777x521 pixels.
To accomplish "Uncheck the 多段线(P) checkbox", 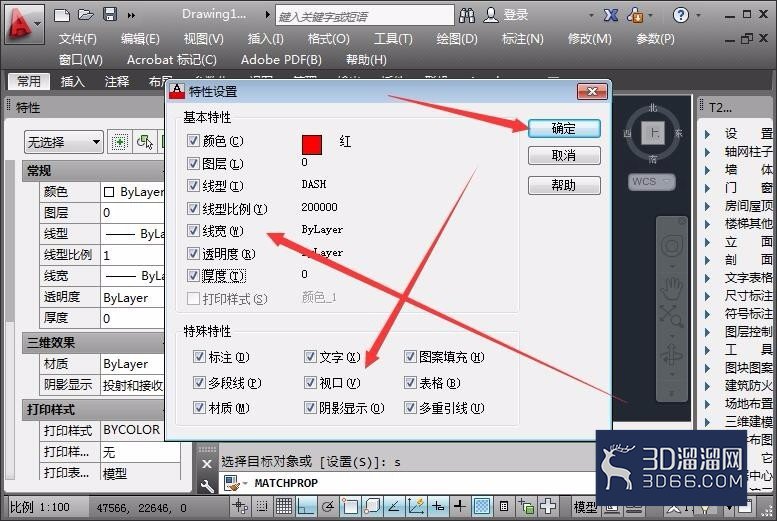I will (x=199, y=383).
